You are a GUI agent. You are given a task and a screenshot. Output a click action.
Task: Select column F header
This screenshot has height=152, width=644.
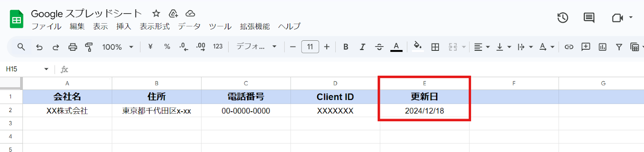[514, 83]
